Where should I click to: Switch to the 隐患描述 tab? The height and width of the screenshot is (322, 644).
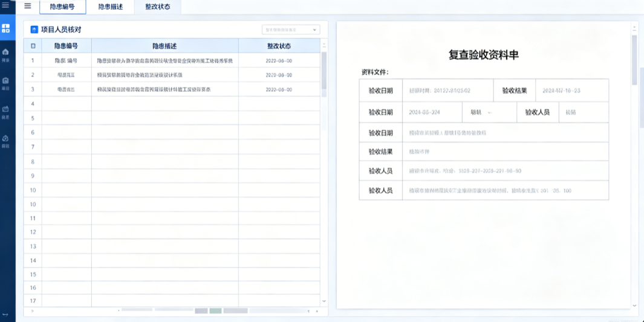coord(111,7)
